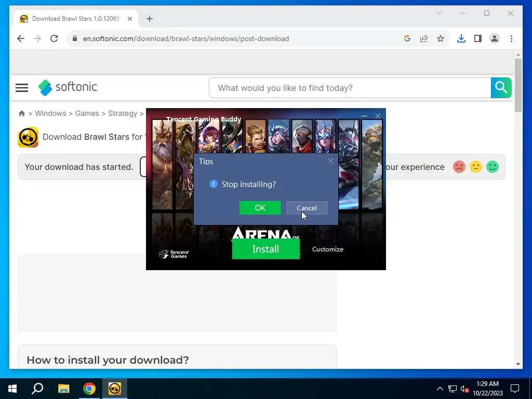
Task: Rate experience with yellow neutral face
Action: [x=476, y=167]
